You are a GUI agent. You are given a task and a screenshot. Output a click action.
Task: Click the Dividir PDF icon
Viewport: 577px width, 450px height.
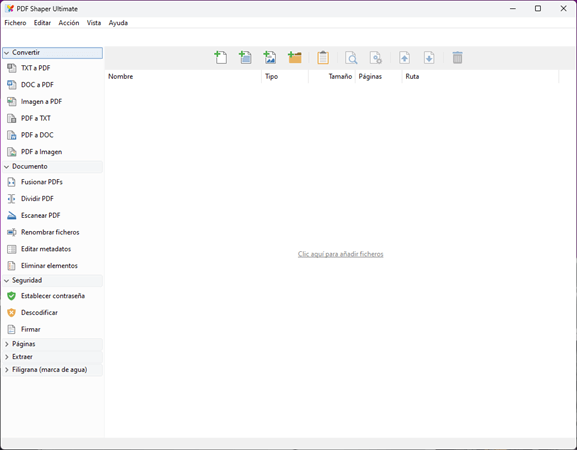12,199
